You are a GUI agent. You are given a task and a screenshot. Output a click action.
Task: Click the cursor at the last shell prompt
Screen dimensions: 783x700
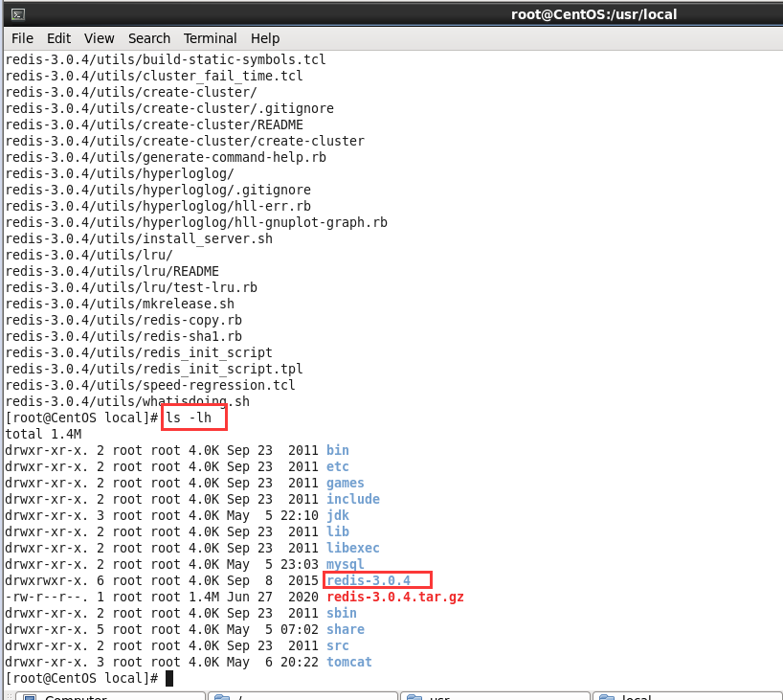169,679
